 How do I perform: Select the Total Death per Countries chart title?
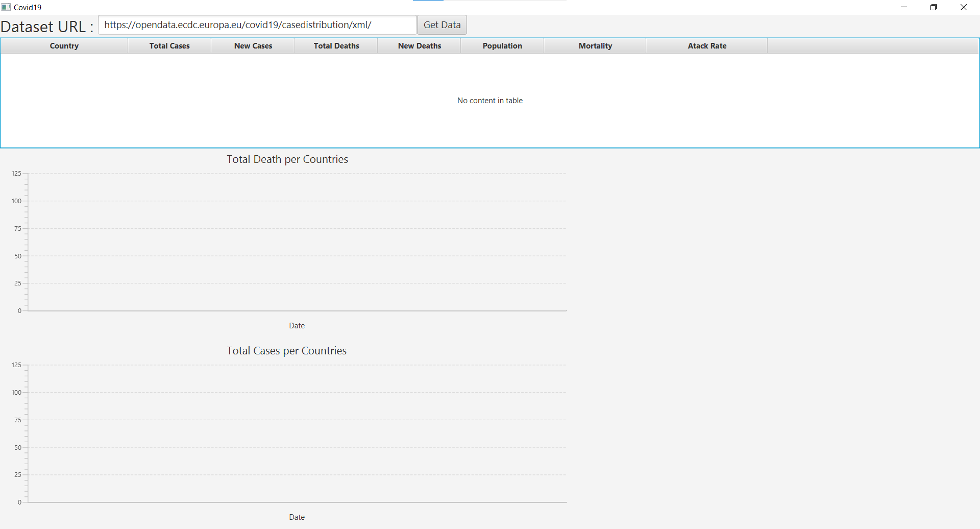[x=287, y=159]
